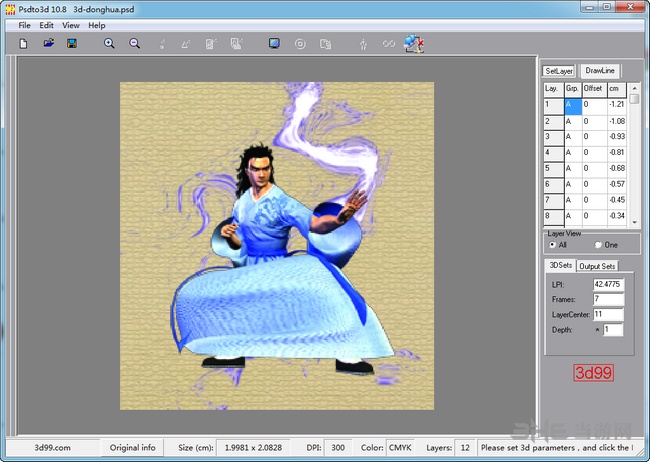
Task: Open the File menu
Action: tap(24, 25)
